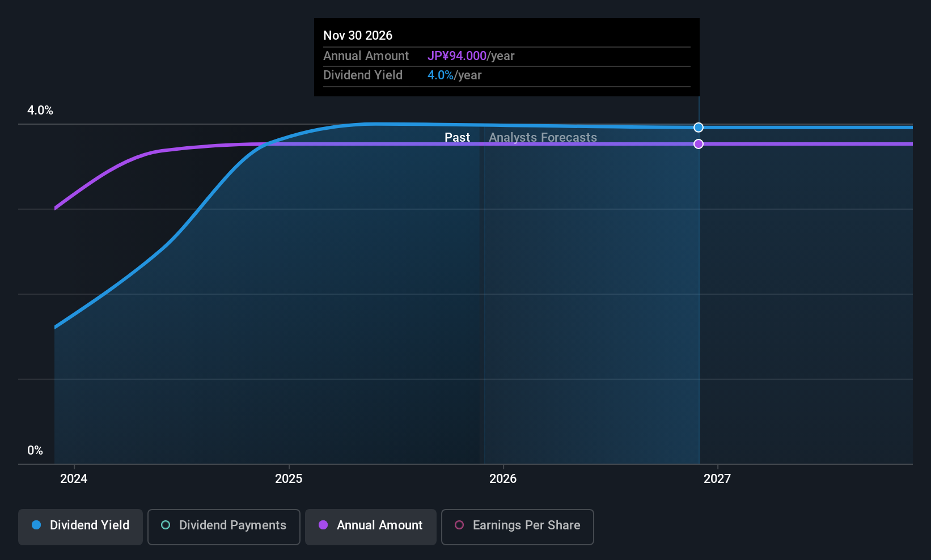Click the Analysts Forecasts label
Screen dimensions: 931x560
(543, 138)
